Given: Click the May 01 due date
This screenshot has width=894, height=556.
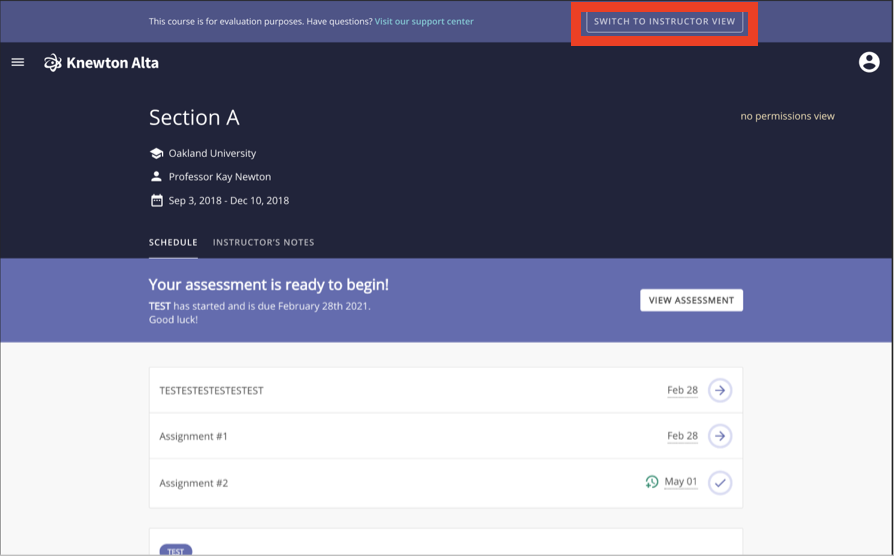Looking at the screenshot, I should tap(681, 482).
